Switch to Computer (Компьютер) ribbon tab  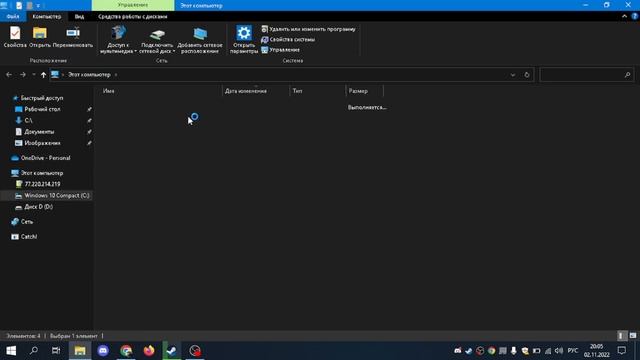47,17
